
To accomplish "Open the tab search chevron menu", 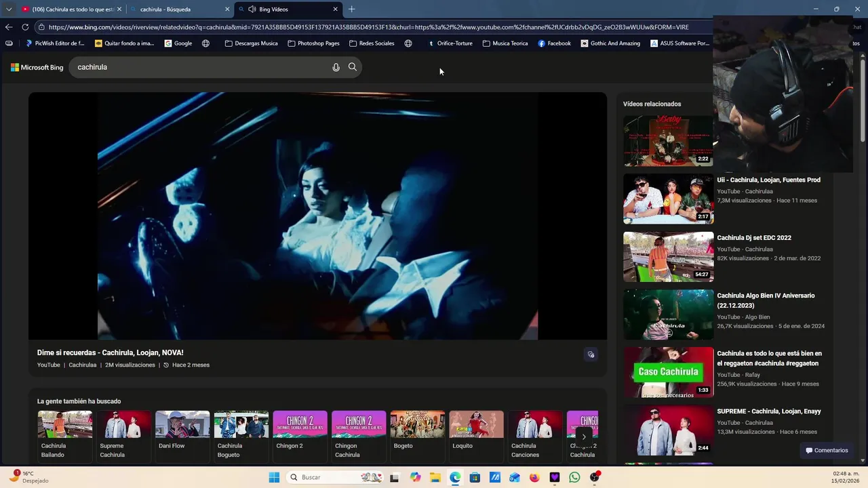I will 9,9.
